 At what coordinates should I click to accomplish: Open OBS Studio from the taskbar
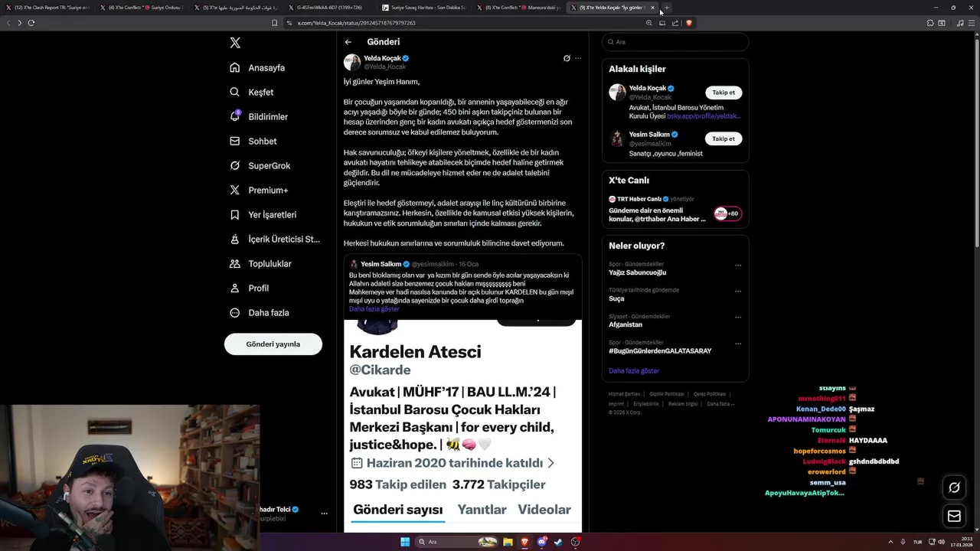[x=575, y=542]
